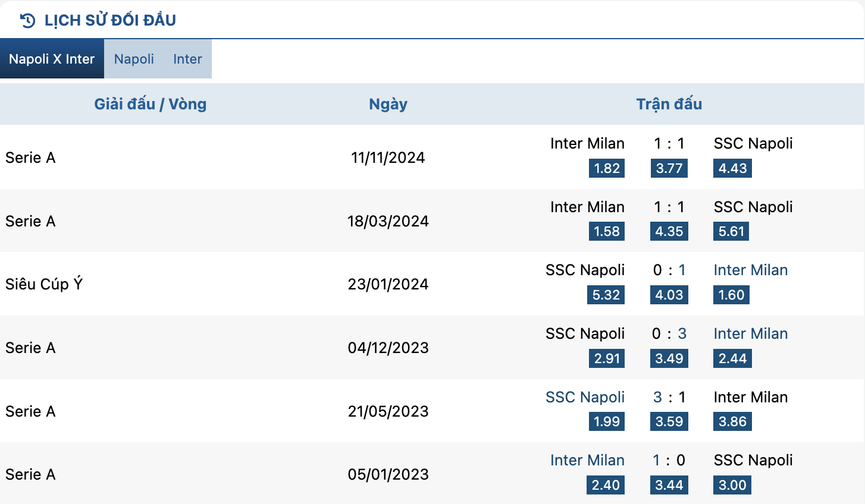Switch to the Inter tab
865x504 pixels.
[187, 59]
